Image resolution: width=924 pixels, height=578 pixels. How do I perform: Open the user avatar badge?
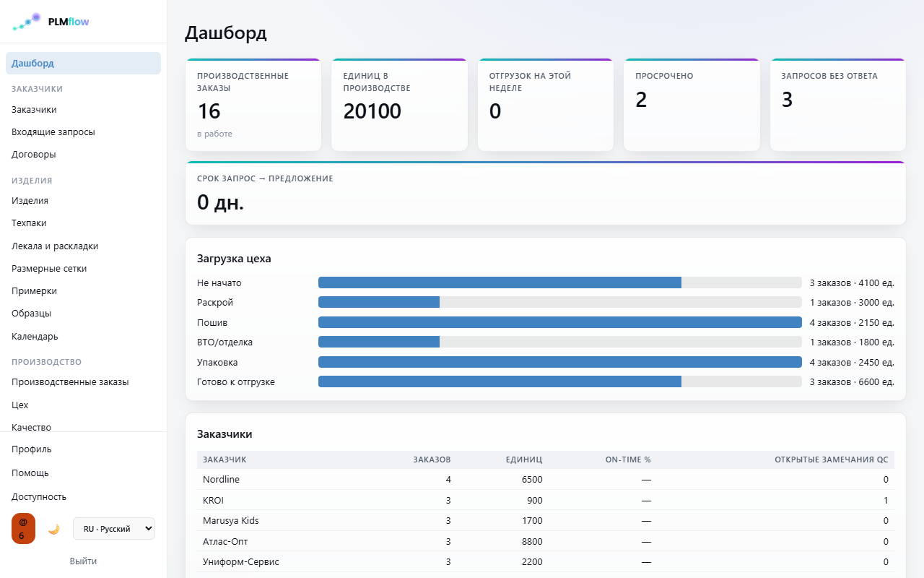coord(23,528)
